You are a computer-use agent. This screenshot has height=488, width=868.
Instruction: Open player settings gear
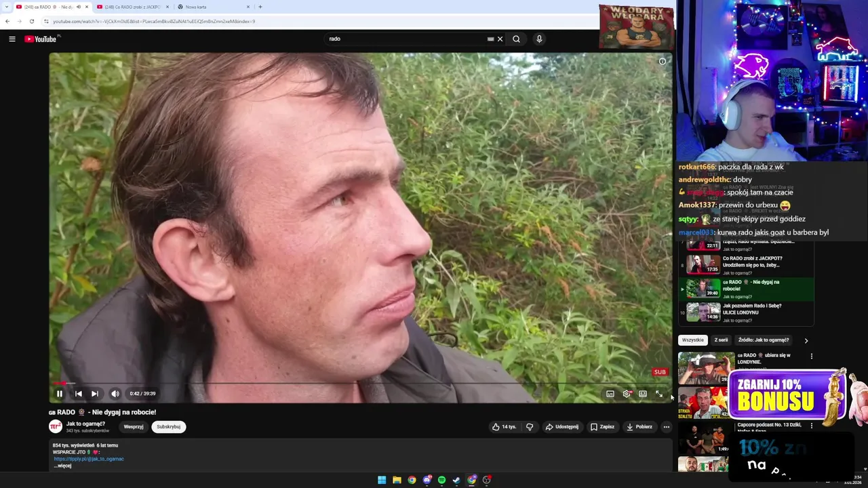[x=627, y=394]
